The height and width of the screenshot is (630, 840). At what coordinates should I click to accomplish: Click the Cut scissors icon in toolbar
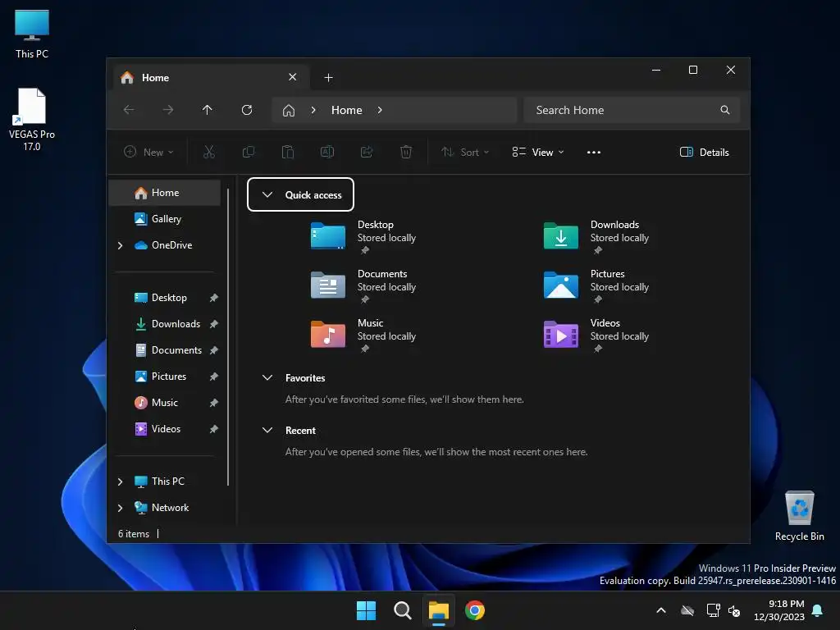[x=209, y=152]
